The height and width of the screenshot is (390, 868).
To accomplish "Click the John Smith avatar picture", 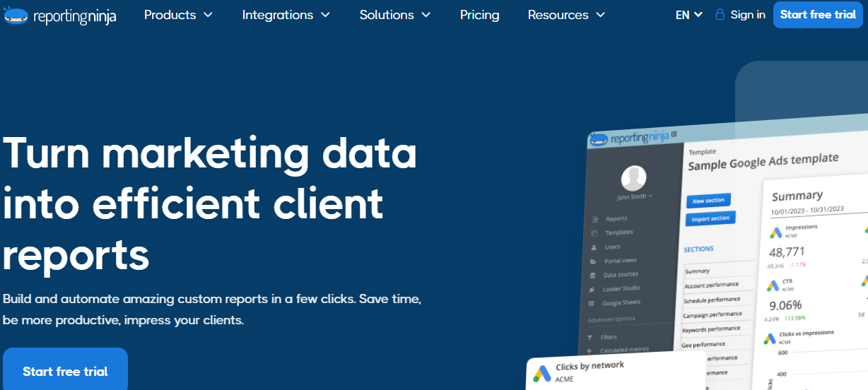I will (633, 177).
